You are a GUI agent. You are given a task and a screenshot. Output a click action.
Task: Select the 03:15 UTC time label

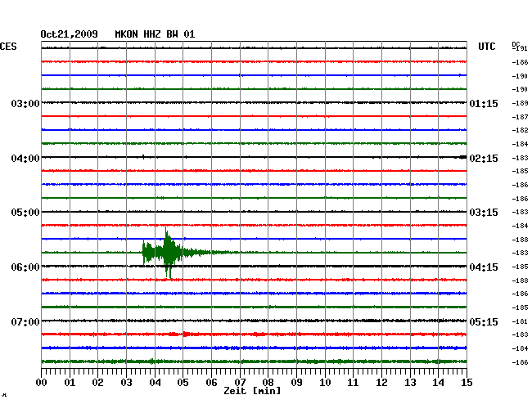tap(484, 213)
